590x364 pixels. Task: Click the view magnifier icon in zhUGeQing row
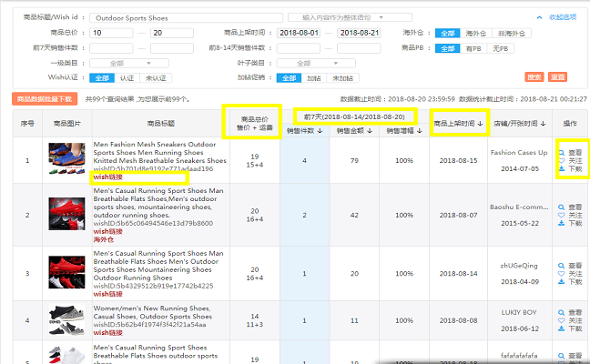[561, 266]
